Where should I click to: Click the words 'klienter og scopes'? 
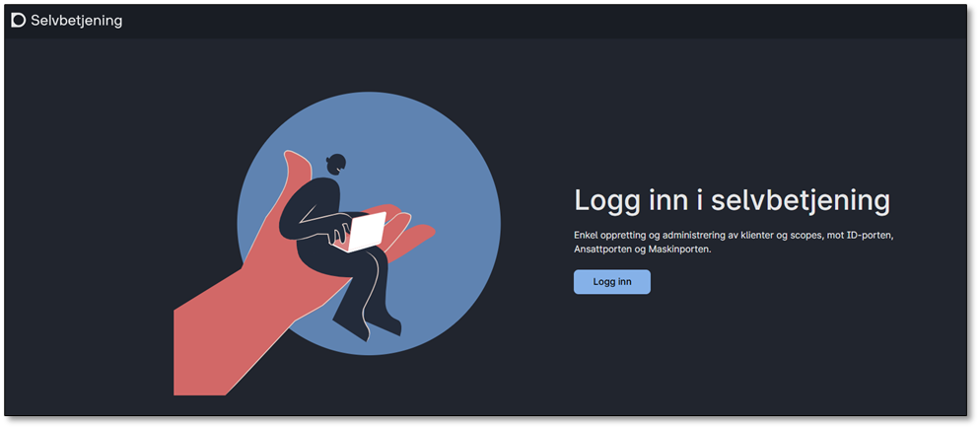pos(783,236)
